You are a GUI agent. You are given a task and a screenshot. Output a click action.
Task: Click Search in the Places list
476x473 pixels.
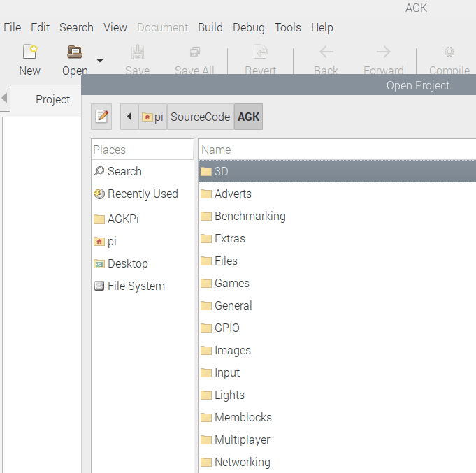pyautogui.click(x=124, y=171)
